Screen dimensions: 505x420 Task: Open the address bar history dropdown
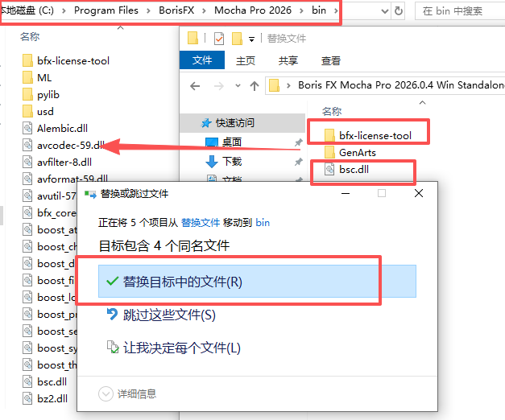coord(384,11)
